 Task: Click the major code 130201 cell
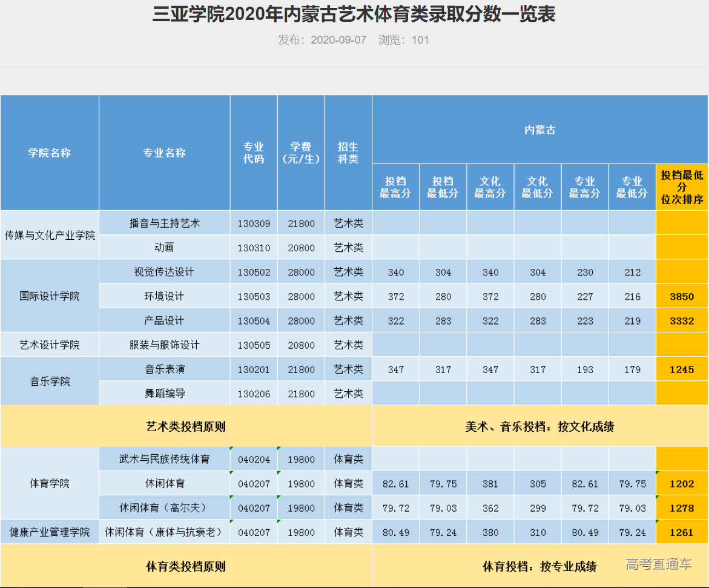[254, 369]
